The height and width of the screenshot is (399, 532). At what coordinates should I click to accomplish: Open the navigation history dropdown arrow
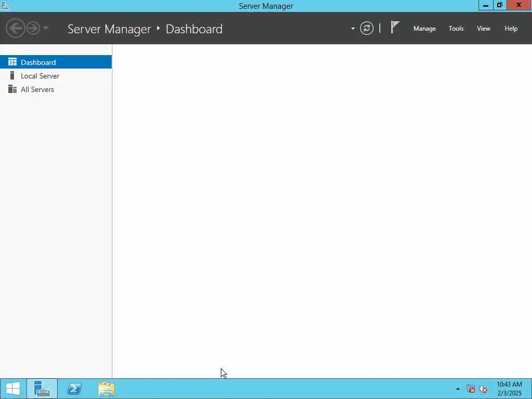tap(46, 28)
